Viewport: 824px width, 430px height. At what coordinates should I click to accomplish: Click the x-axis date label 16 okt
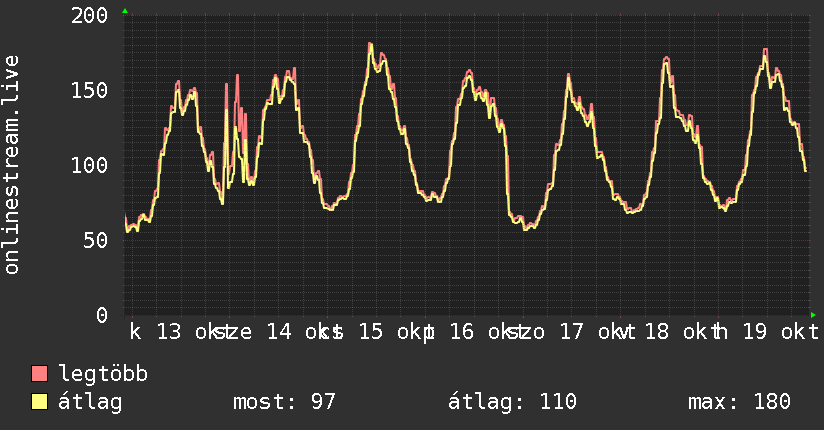pos(485,332)
